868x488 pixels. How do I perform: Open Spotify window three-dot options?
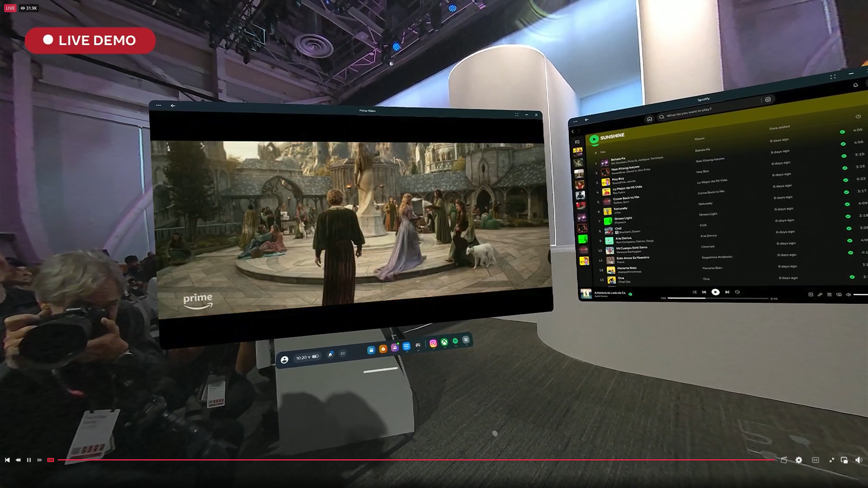(x=575, y=121)
